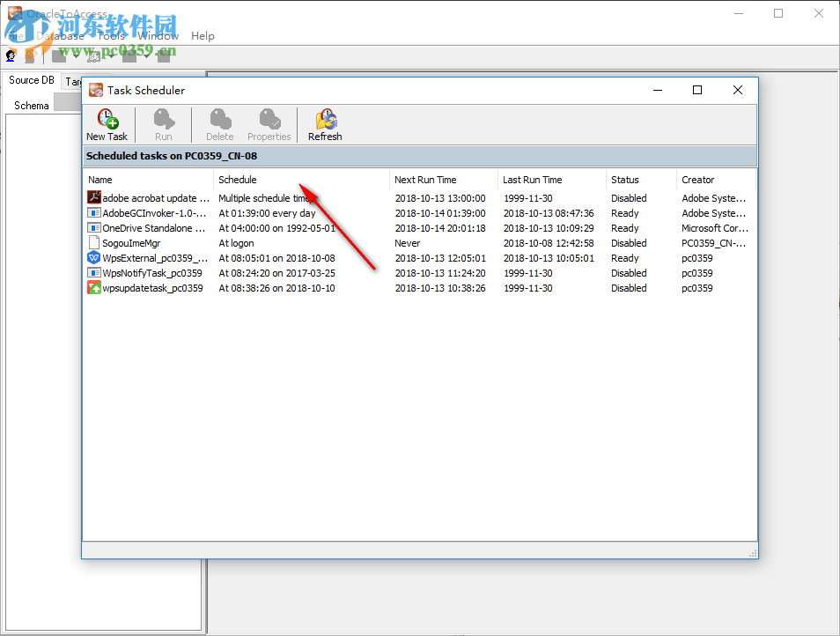Open task Properties via toolbar icon
Screen dimensions: 840x636
coord(269,124)
